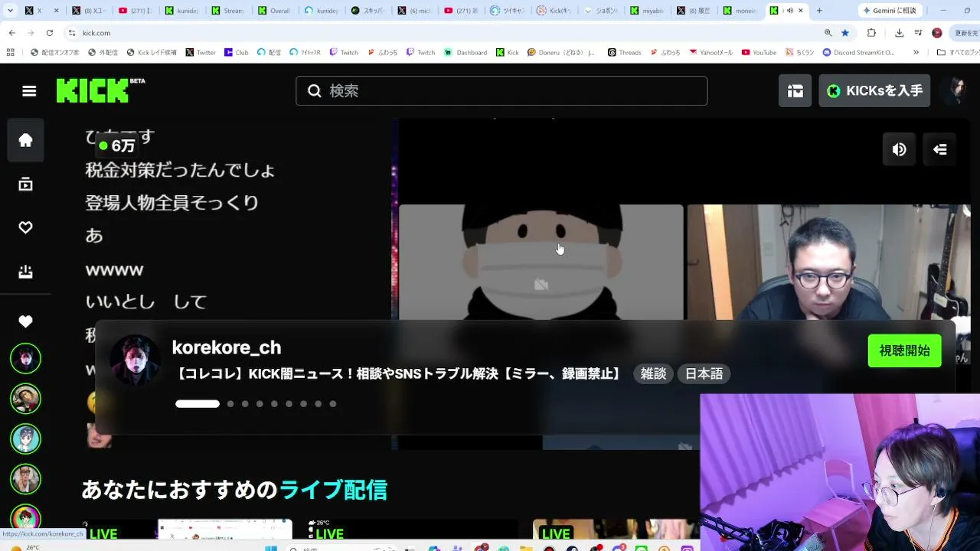Mute the featured stream preview sound
The height and width of the screenshot is (551, 980).
900,149
